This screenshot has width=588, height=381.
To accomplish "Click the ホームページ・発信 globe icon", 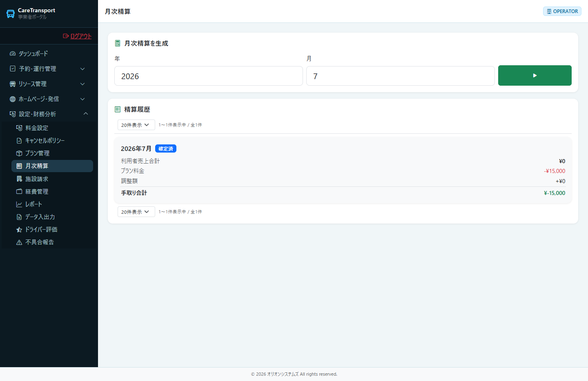I will 13,99.
